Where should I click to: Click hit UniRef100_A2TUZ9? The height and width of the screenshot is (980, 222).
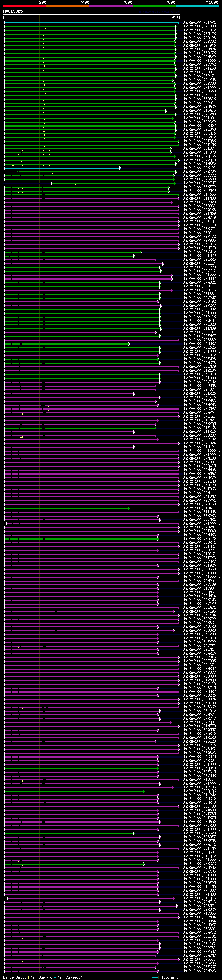coord(199,256)
